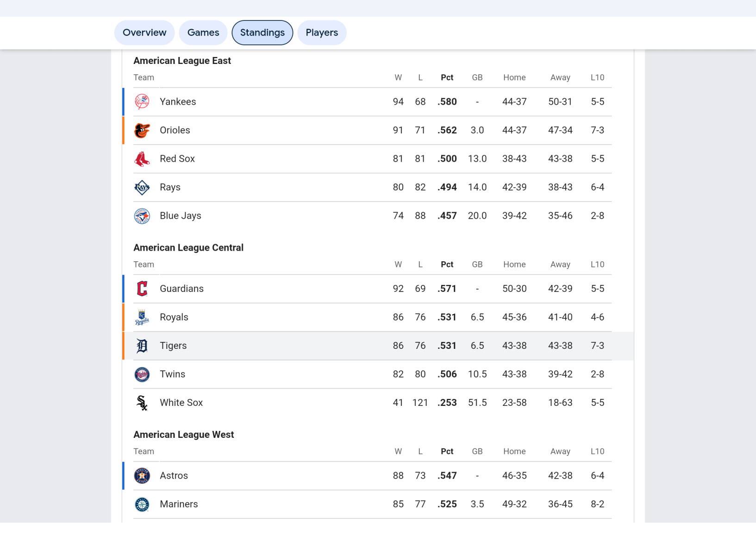Image resolution: width=756 pixels, height=556 pixels.
Task: Click the White Sox logo
Action: click(x=142, y=403)
